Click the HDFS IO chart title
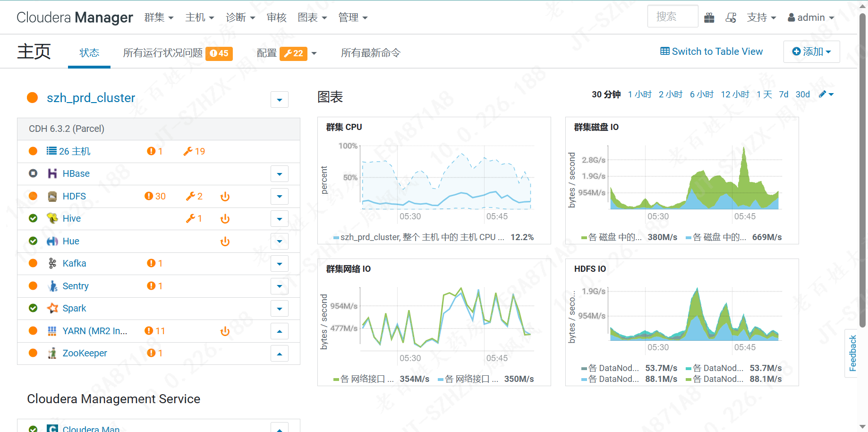The height and width of the screenshot is (432, 868). (590, 269)
